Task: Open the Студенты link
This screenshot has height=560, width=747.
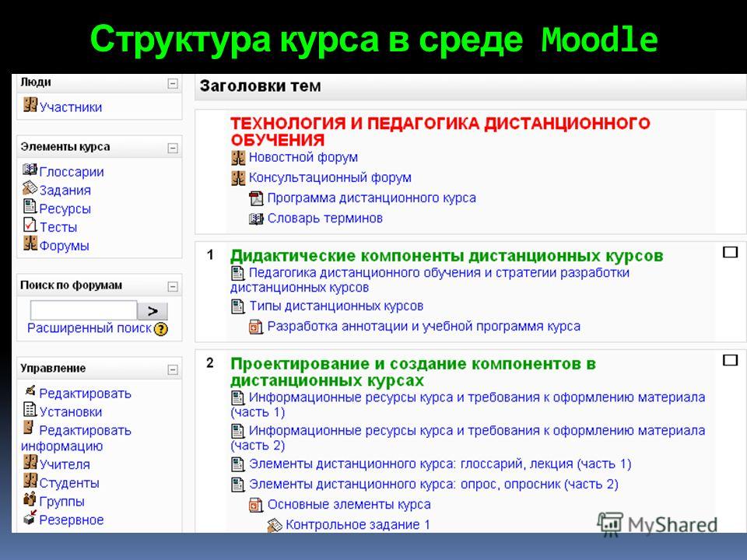Action: [x=69, y=483]
